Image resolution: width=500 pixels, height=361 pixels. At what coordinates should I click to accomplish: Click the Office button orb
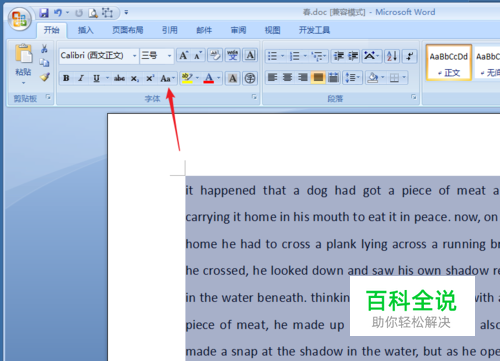tap(20, 19)
